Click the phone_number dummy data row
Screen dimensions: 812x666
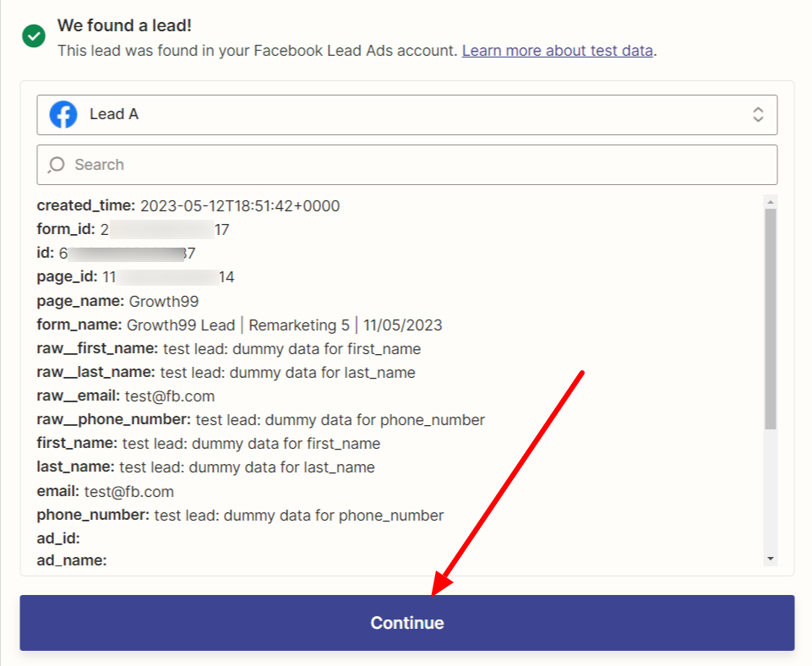240,516
